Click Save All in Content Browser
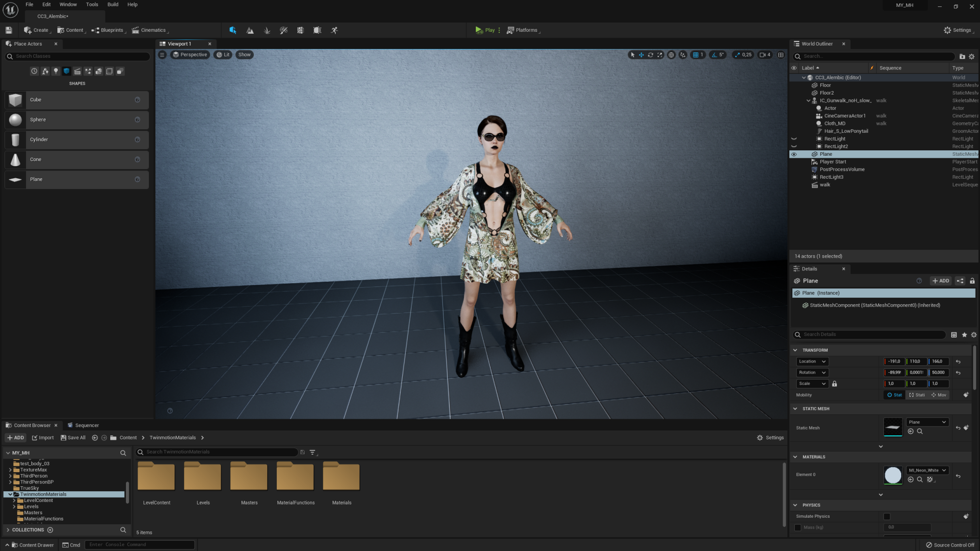 coord(73,438)
